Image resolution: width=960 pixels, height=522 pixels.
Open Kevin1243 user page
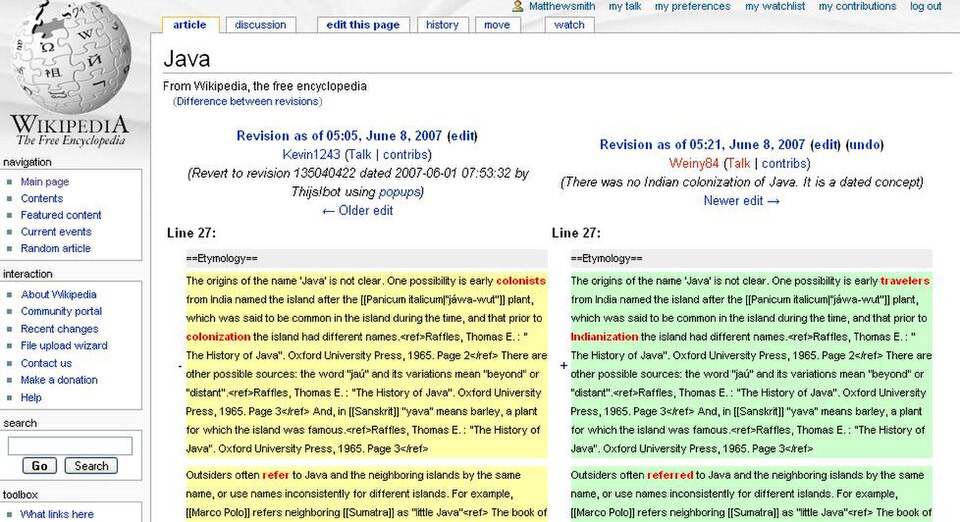[x=311, y=155]
